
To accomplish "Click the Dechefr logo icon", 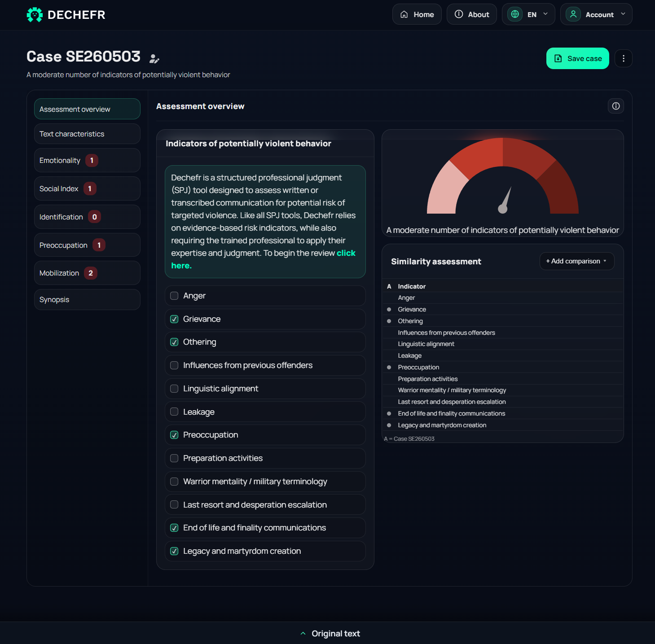I will click(x=35, y=15).
